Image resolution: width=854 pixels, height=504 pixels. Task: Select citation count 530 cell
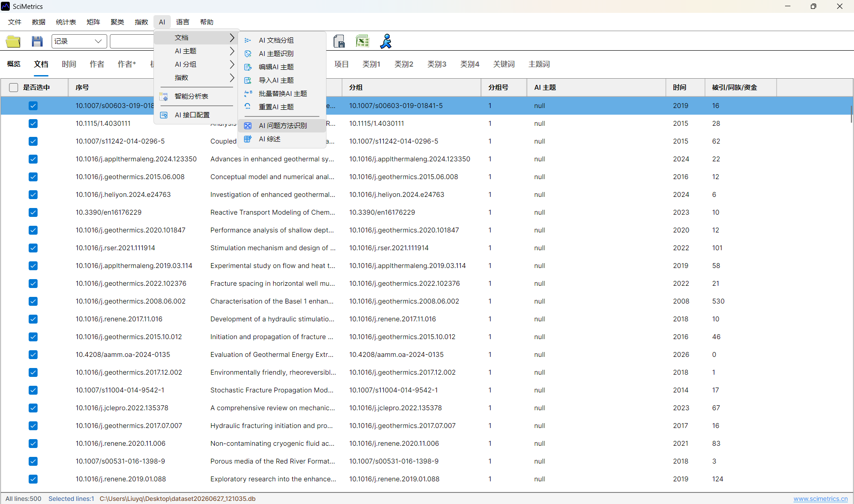pyautogui.click(x=718, y=301)
